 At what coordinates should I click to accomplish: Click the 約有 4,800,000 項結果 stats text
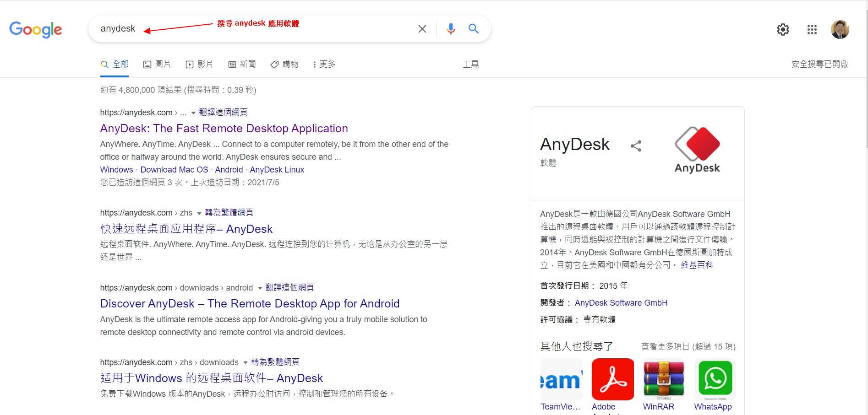[x=178, y=90]
